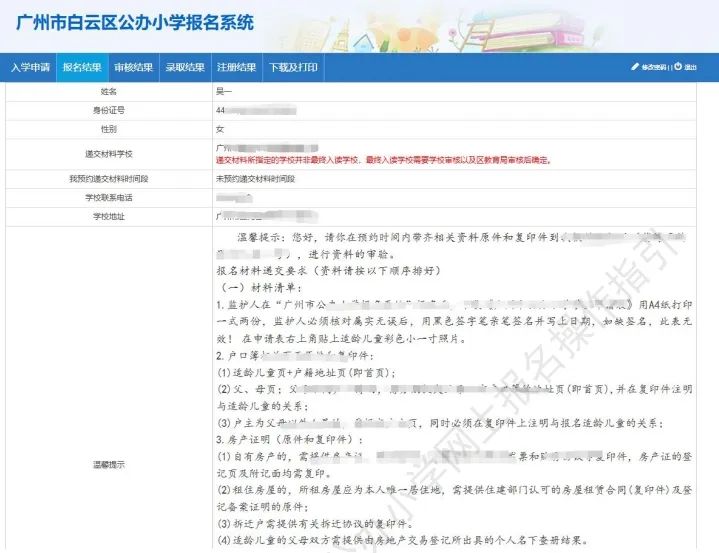Select the value 未预约递交材料时间段
Image resolution: width=719 pixels, height=553 pixels.
point(255,179)
